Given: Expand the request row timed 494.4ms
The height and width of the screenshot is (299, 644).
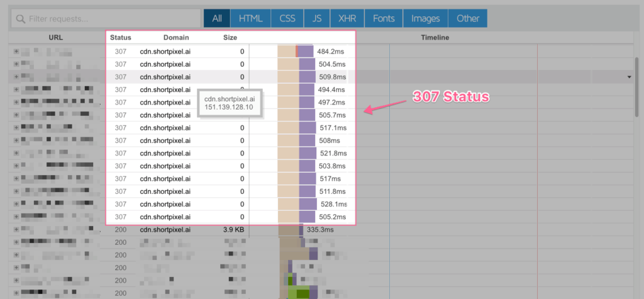Looking at the screenshot, I should [16, 89].
